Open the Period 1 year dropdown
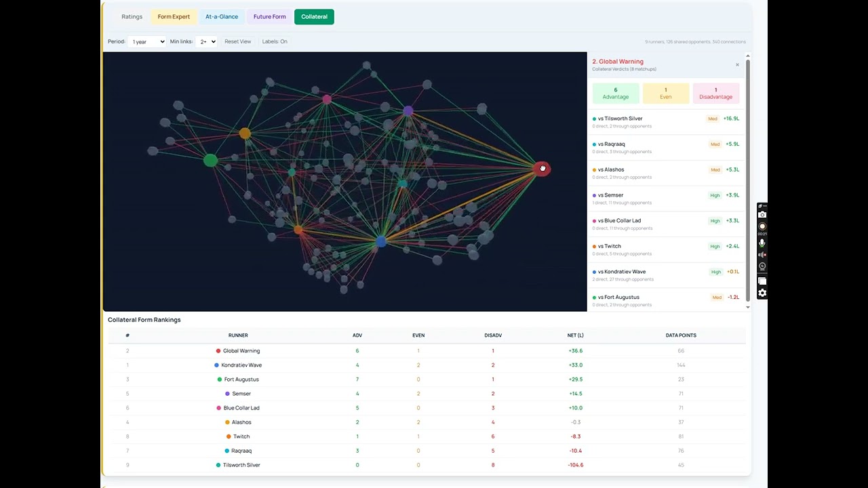 [x=146, y=41]
